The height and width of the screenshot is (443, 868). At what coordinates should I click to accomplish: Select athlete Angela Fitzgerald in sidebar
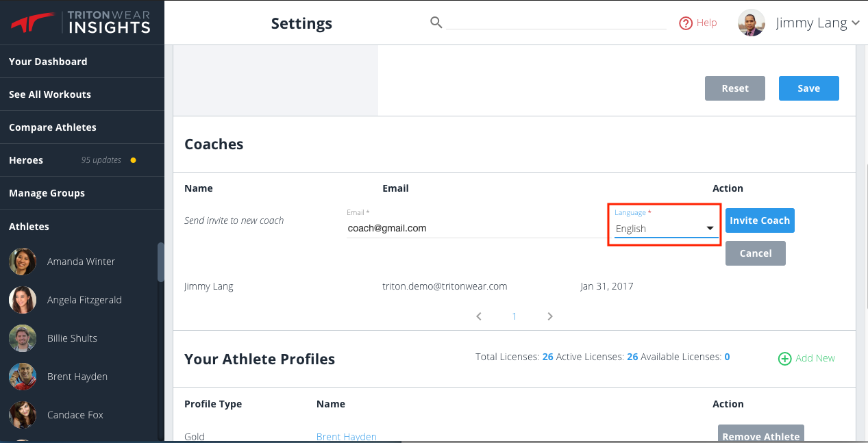coord(84,300)
